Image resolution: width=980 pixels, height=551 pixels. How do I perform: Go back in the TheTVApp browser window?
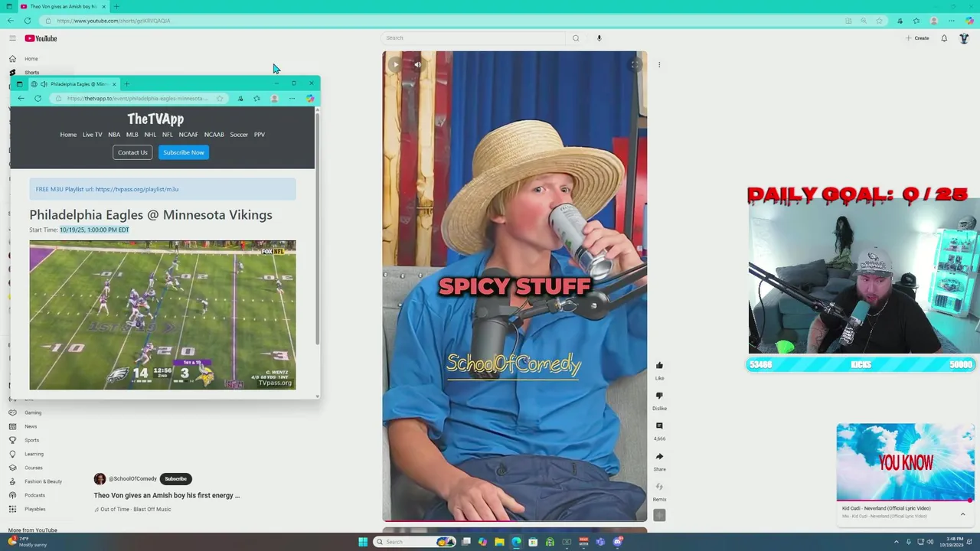[21, 99]
